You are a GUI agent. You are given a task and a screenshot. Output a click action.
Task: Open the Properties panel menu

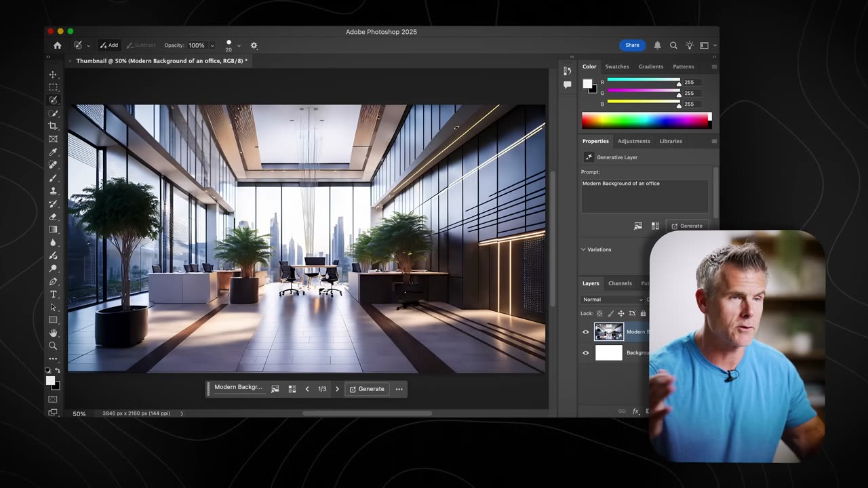[714, 141]
